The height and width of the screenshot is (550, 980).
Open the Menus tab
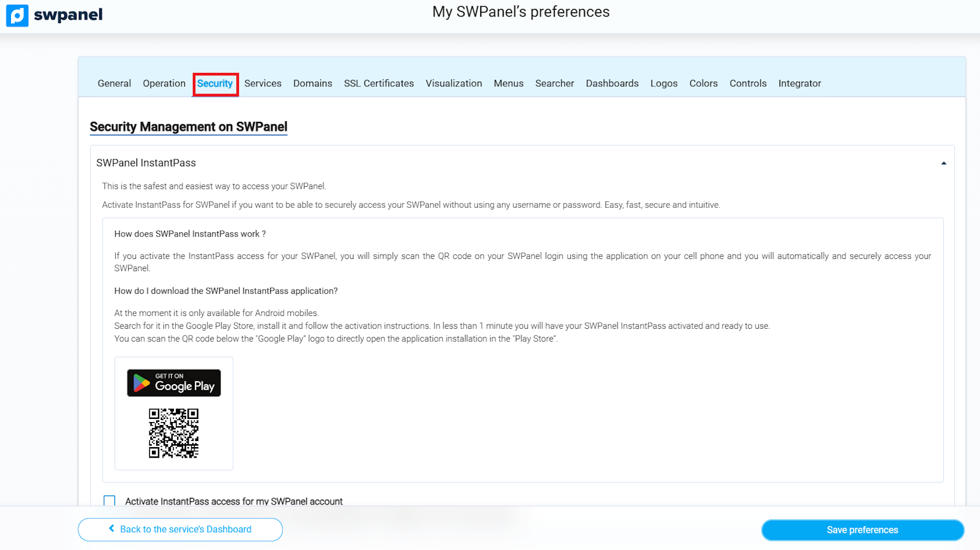(x=508, y=83)
